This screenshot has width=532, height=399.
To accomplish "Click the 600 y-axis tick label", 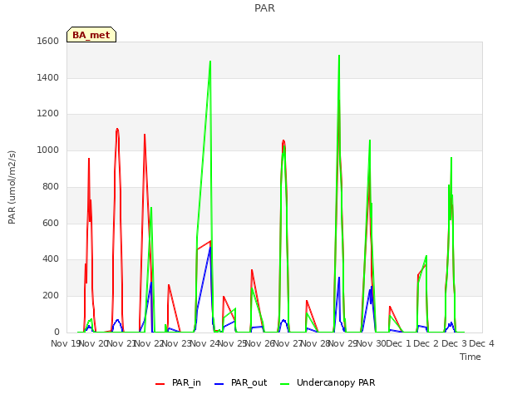I will pos(51,224).
